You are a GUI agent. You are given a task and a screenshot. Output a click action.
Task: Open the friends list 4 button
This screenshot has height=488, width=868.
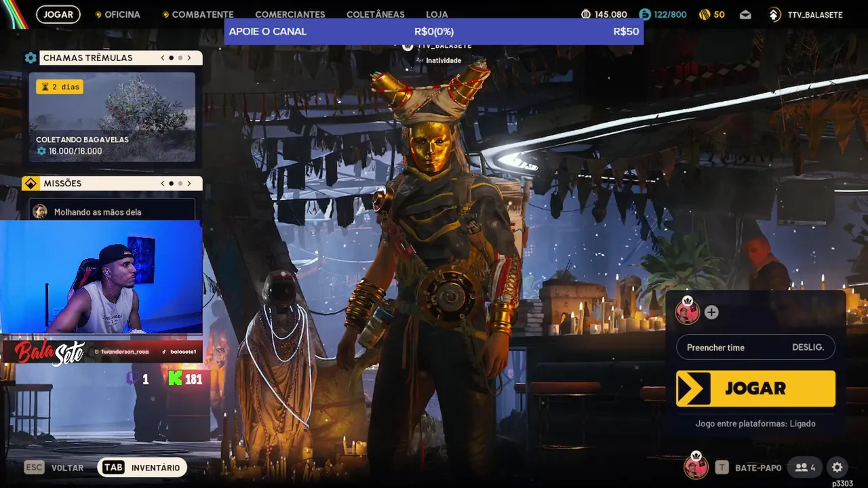[x=806, y=468]
